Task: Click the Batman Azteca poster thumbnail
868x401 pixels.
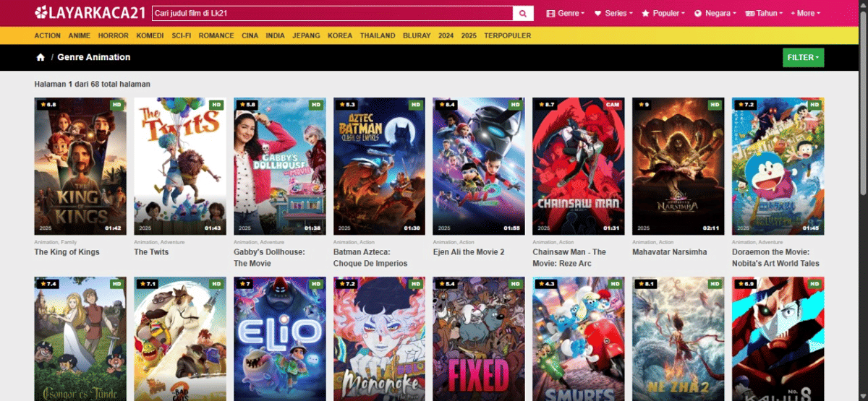Action: click(379, 166)
